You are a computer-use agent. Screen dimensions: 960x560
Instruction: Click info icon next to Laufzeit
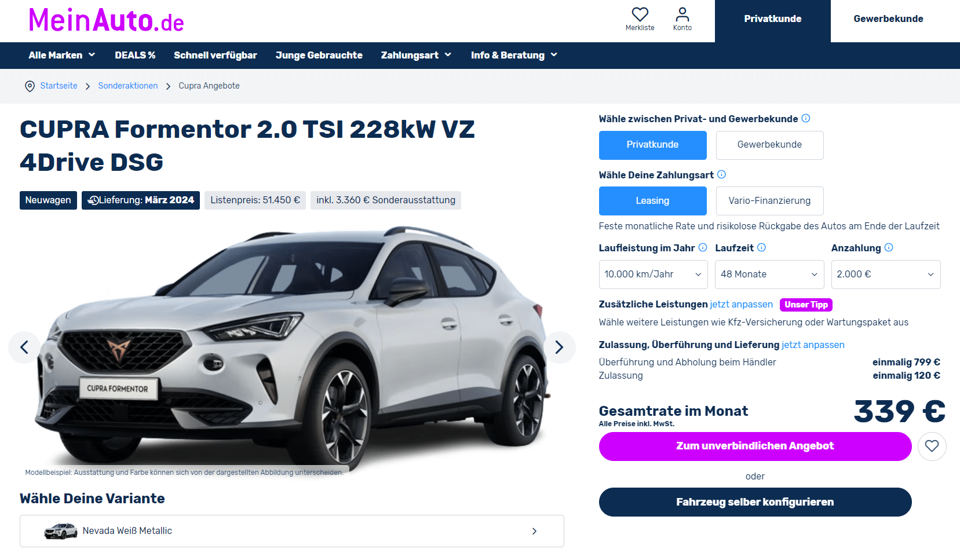pos(761,247)
